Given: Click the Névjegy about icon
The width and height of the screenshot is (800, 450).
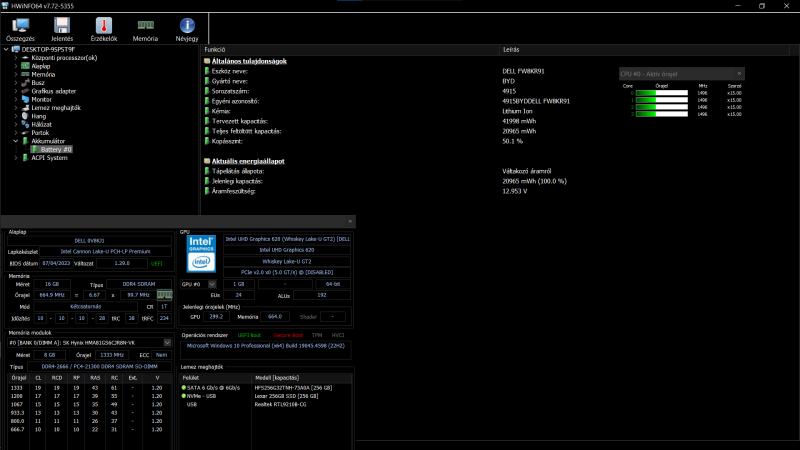Looking at the screenshot, I should click(187, 29).
